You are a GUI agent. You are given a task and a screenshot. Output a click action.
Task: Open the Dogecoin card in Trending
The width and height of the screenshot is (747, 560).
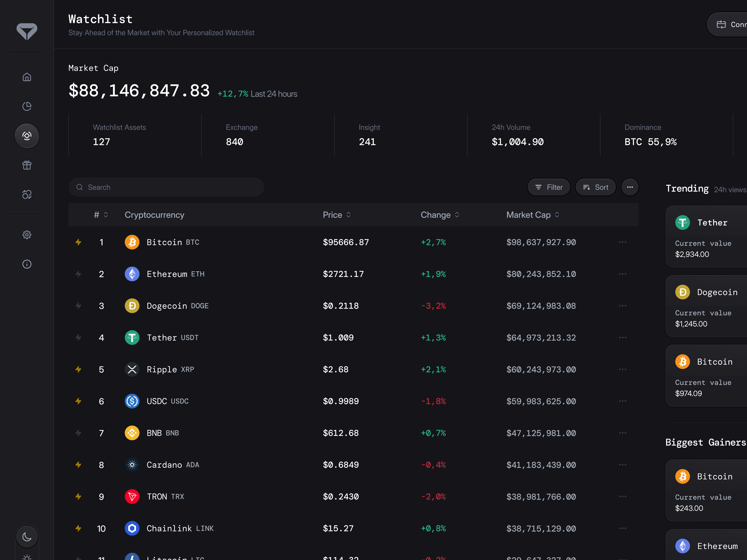click(x=706, y=306)
